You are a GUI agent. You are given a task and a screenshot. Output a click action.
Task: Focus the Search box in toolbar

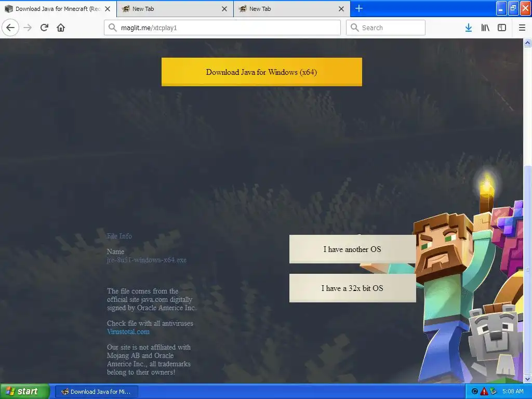point(385,28)
